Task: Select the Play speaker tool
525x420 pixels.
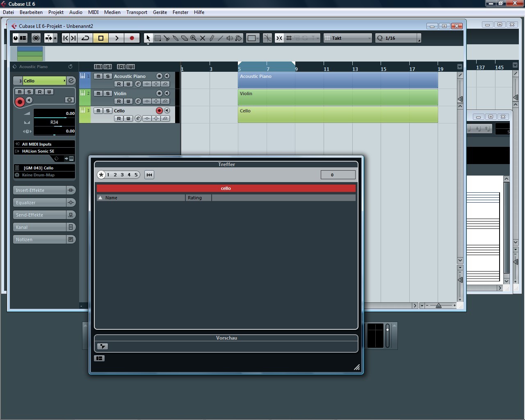Action: click(x=230, y=38)
